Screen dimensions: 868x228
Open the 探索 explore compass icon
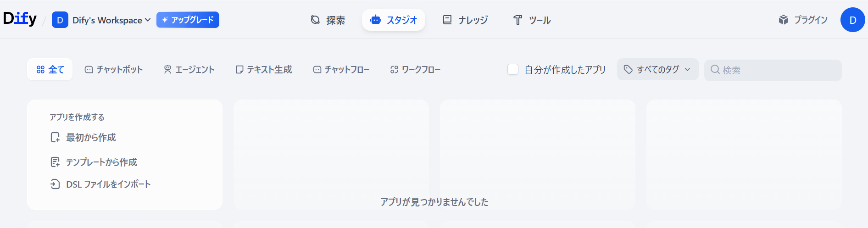pos(315,20)
